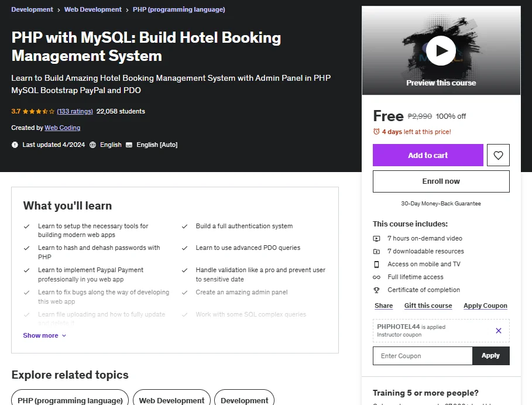
Task: Click the Apply coupon button
Action: (x=490, y=355)
